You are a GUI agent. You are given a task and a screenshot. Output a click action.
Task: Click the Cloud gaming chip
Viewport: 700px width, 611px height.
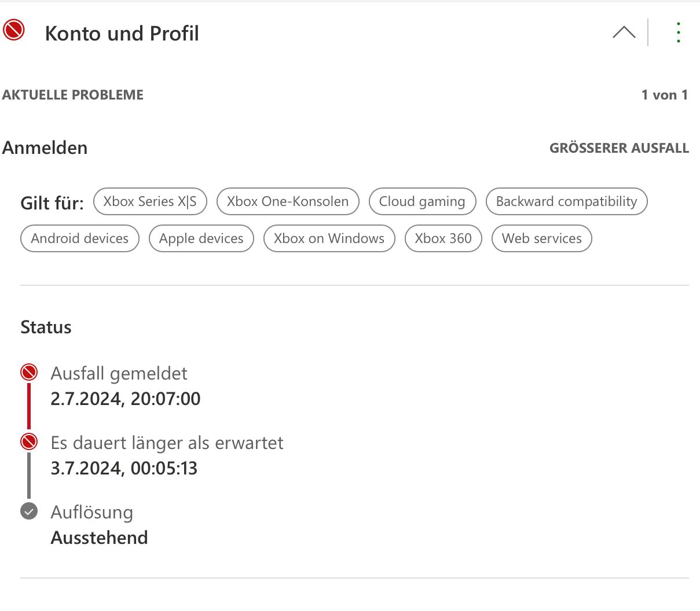422,201
